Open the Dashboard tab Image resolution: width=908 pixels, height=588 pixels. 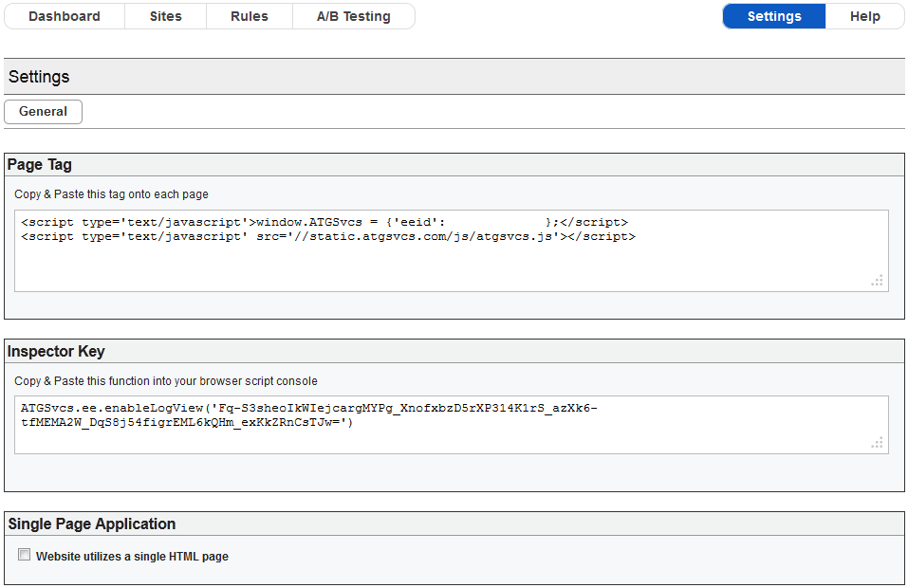(65, 16)
